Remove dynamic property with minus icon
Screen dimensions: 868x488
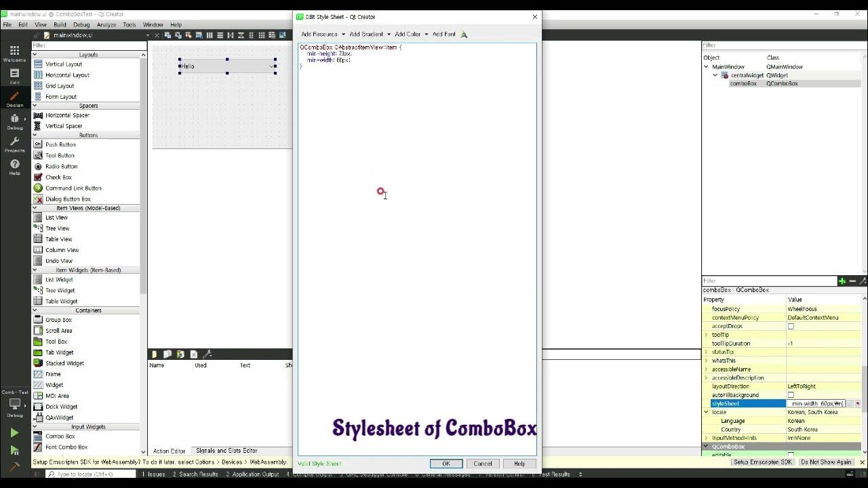[852, 281]
